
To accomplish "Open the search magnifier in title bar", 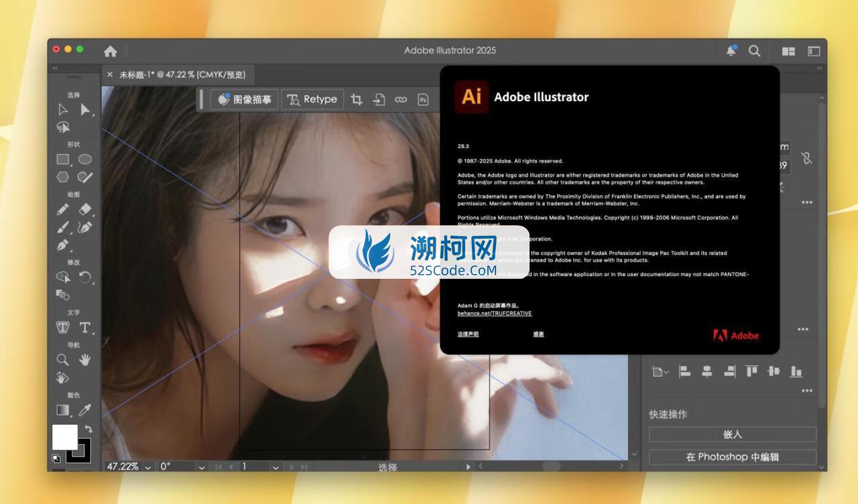I will [x=755, y=50].
